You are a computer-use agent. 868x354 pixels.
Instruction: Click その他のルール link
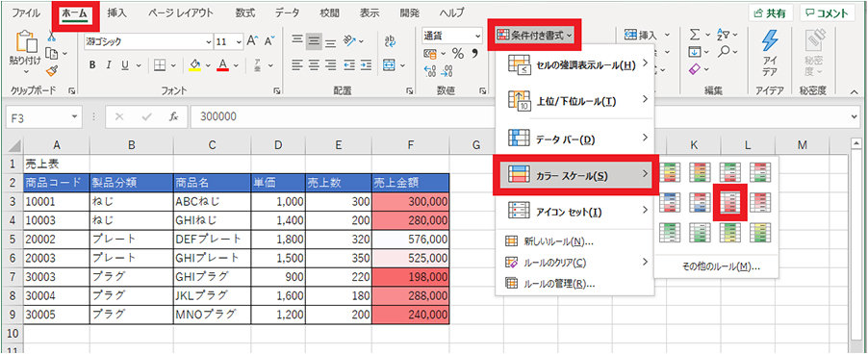tap(720, 266)
